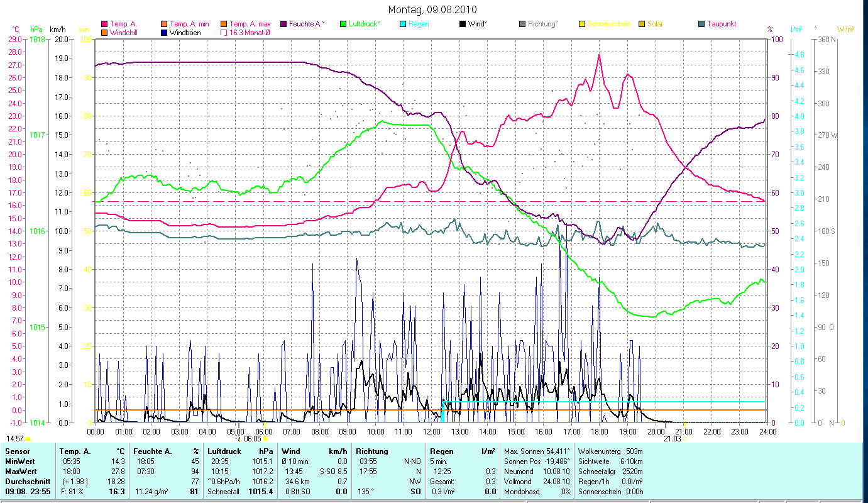Viewport: 868px width, 503px height.
Task: Click the Temp. A. pink legend swatch
Action: tap(104, 24)
